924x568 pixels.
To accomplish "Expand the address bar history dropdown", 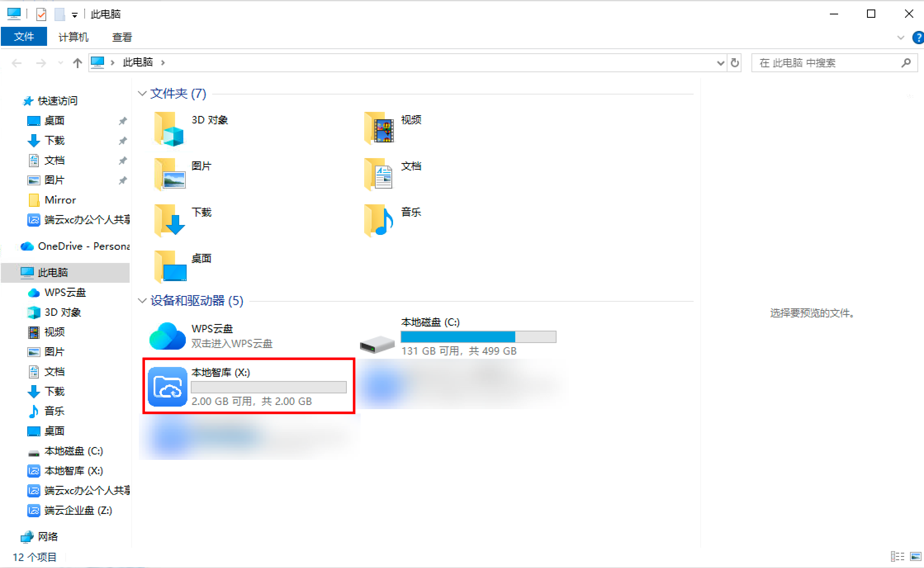I will [720, 63].
